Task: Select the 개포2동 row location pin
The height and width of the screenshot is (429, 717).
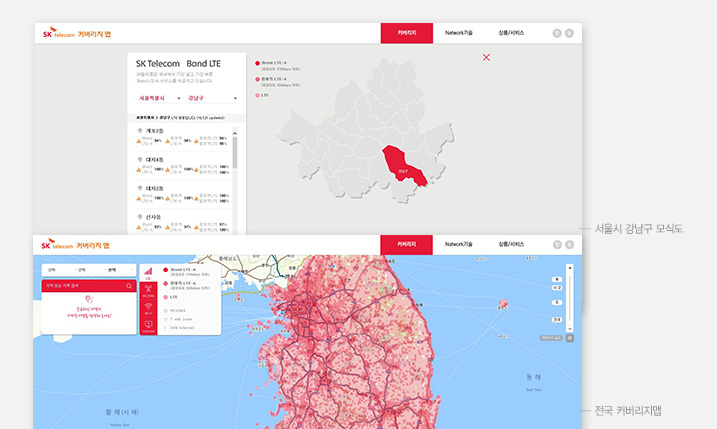Action: [140, 131]
